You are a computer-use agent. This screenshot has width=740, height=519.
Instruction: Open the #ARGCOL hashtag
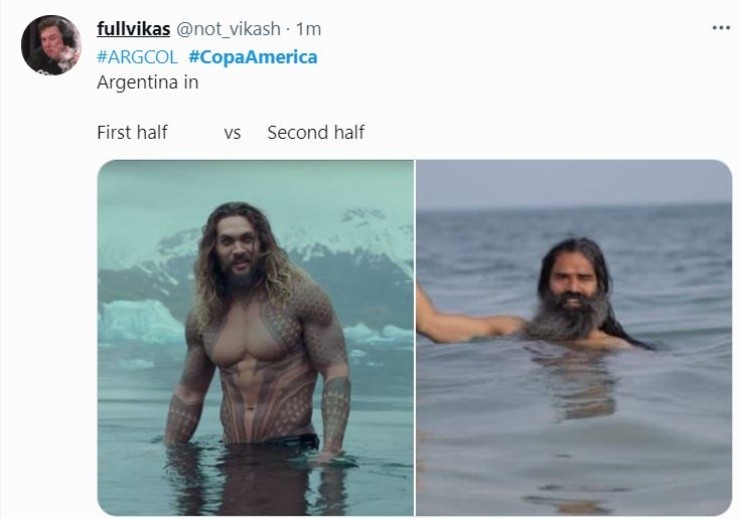pos(137,57)
